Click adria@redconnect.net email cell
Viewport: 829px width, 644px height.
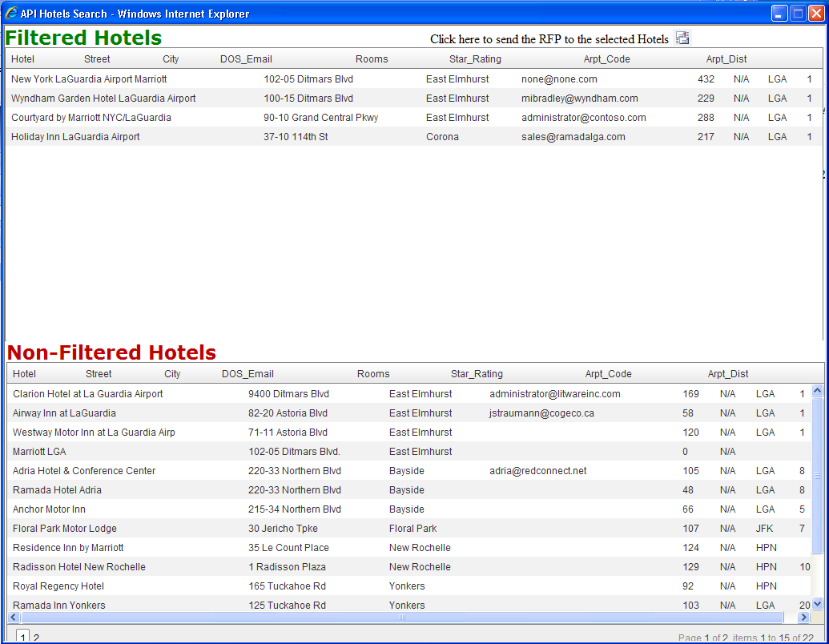(x=537, y=470)
